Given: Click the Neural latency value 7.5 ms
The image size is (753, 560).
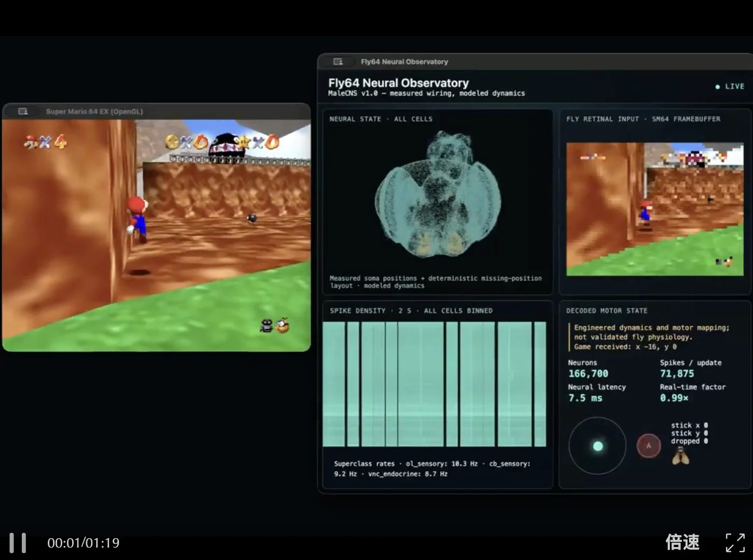Looking at the screenshot, I should point(585,398).
